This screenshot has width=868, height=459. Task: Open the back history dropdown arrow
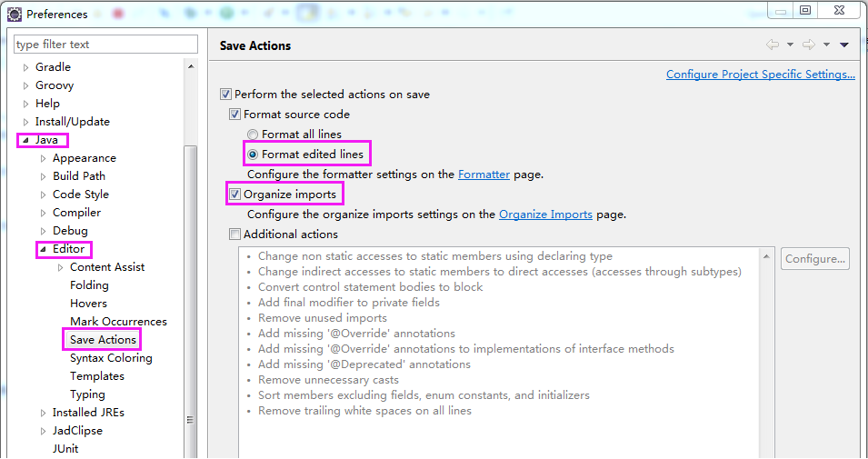coord(790,45)
